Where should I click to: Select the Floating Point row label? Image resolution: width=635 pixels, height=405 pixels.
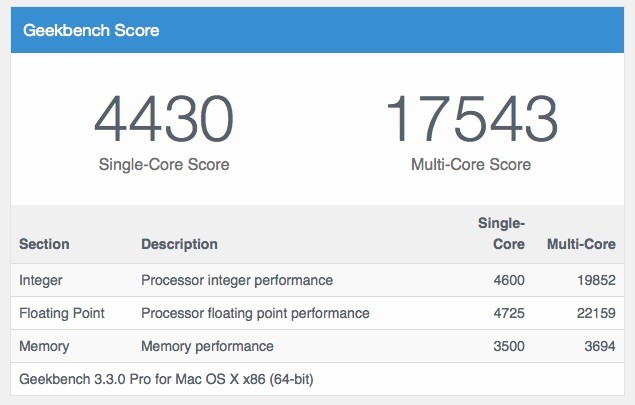click(x=62, y=313)
